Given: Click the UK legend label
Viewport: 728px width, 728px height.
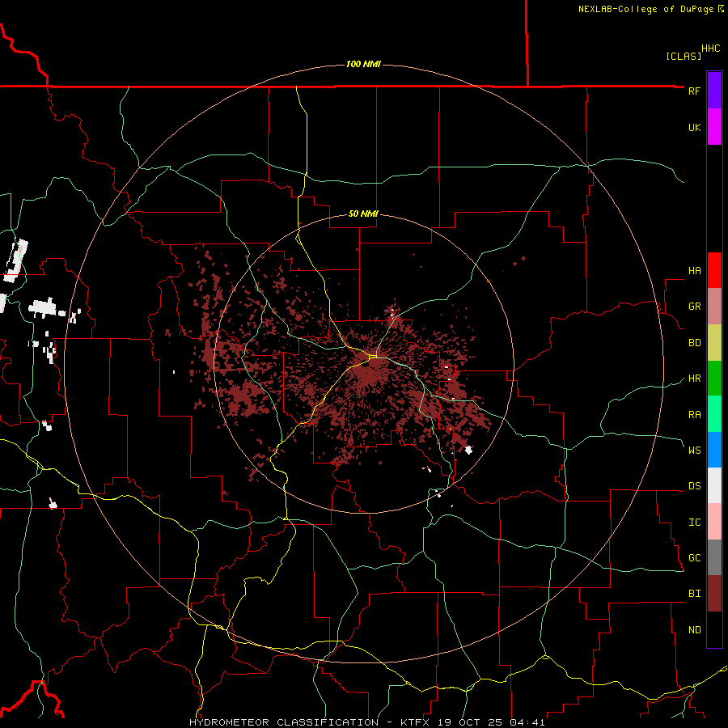Looking at the screenshot, I should pyautogui.click(x=694, y=127).
